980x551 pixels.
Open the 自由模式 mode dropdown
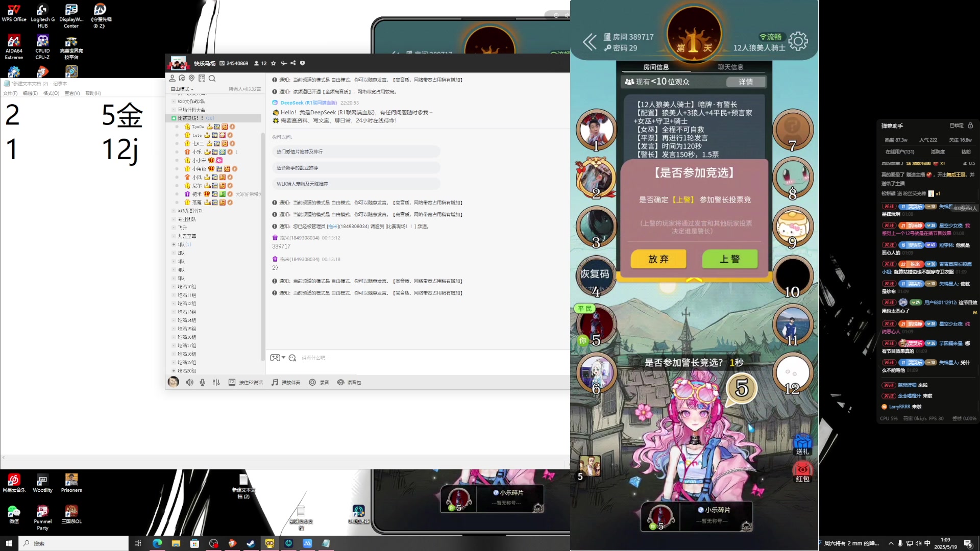182,89
